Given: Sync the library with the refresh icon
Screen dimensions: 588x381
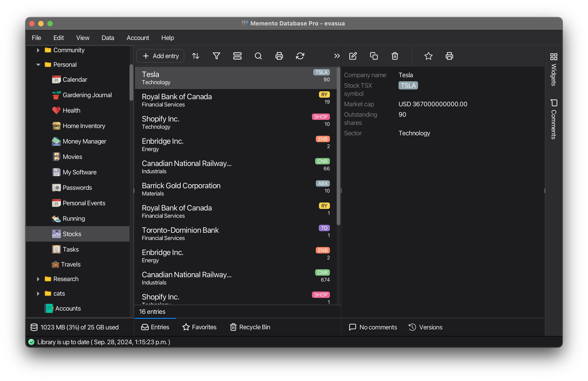Looking at the screenshot, I should tap(300, 56).
